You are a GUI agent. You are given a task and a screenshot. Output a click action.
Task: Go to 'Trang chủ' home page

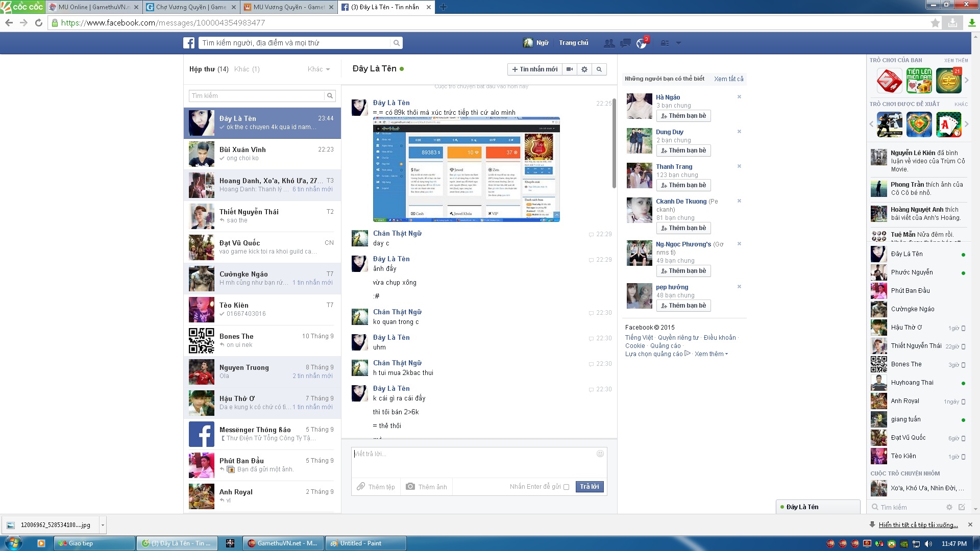click(x=573, y=43)
